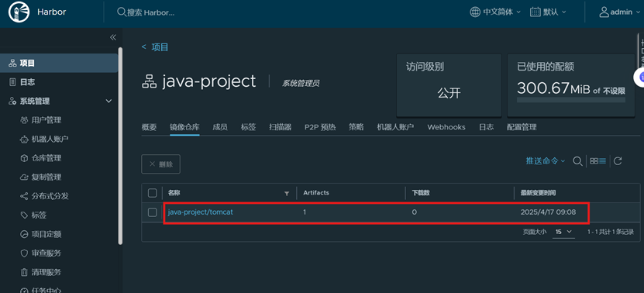Click the 项目 projects icon in sidebar
The width and height of the screenshot is (644, 293).
click(12, 64)
